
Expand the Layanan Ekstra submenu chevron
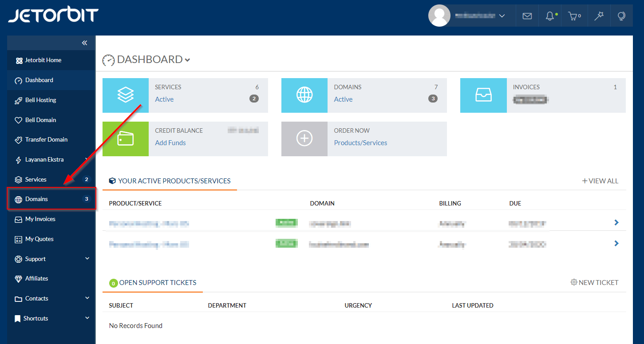click(87, 159)
